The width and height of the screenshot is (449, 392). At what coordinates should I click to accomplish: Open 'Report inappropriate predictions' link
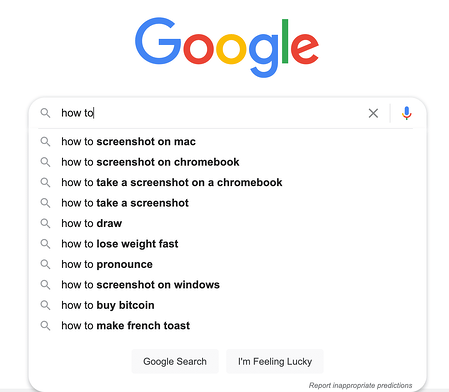pyautogui.click(x=360, y=385)
